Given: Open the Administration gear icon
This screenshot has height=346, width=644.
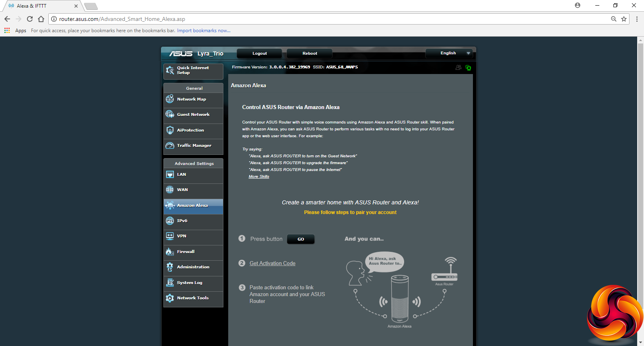Looking at the screenshot, I should click(170, 267).
